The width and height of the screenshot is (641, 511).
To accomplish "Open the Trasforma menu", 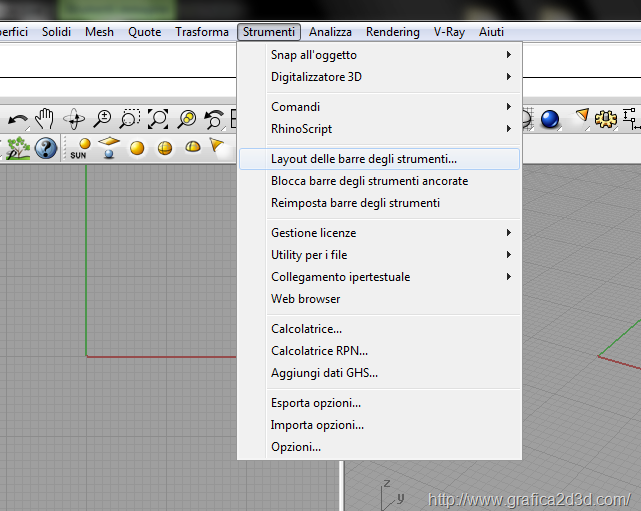I will [x=202, y=32].
